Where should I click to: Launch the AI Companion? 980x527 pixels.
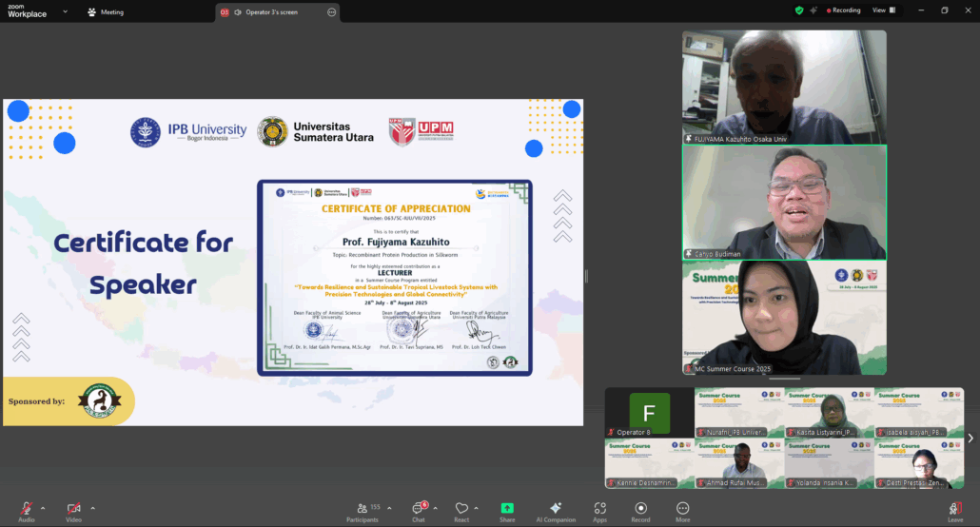click(x=556, y=511)
